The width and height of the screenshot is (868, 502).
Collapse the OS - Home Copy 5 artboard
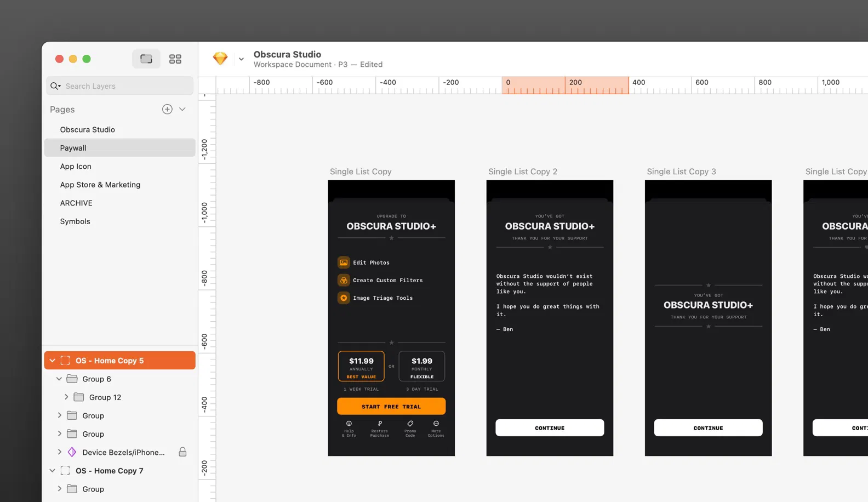52,361
